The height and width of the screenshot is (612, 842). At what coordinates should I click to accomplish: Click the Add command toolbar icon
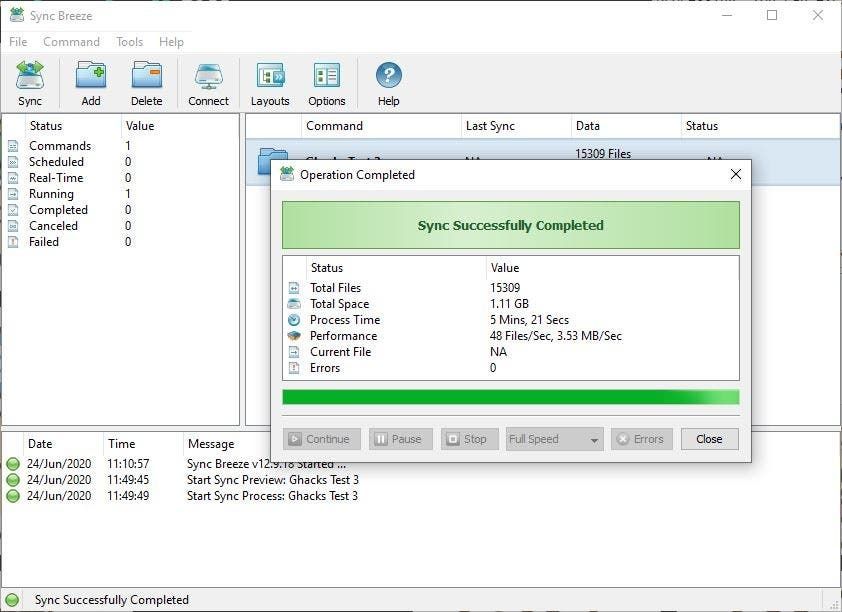tap(91, 75)
